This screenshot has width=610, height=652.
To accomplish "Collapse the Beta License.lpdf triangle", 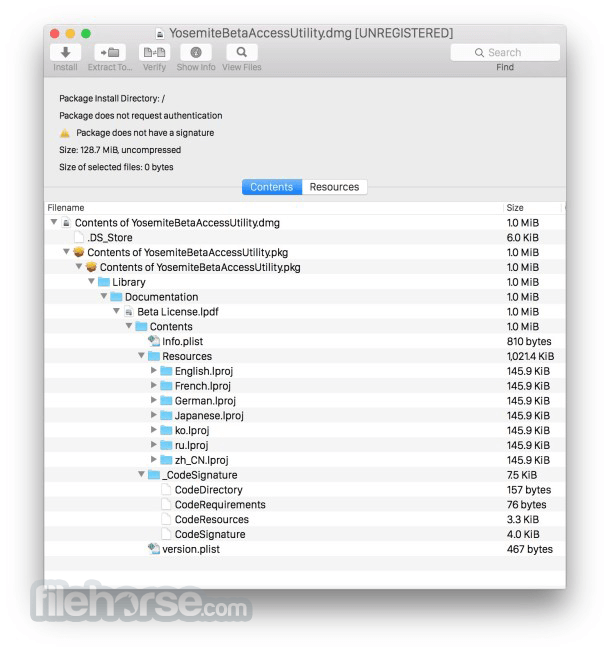I will (116, 311).
